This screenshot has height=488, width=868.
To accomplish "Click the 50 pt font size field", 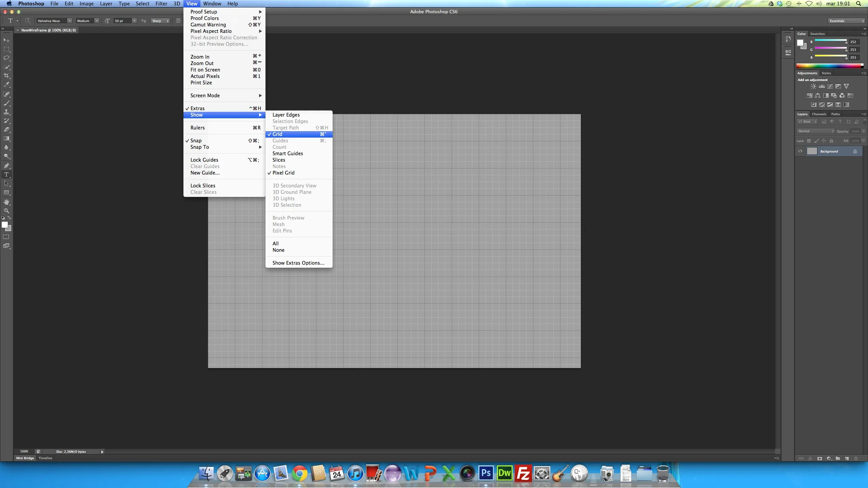I will (122, 21).
